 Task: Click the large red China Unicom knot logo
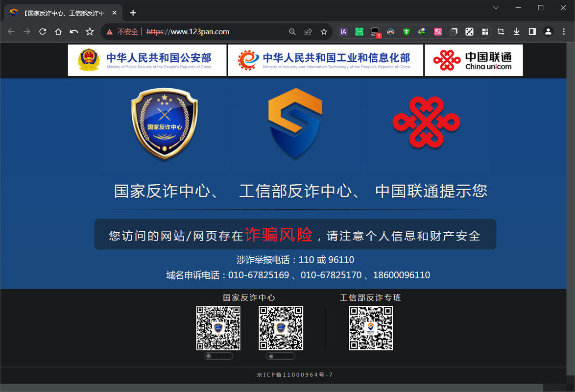pyautogui.click(x=427, y=122)
